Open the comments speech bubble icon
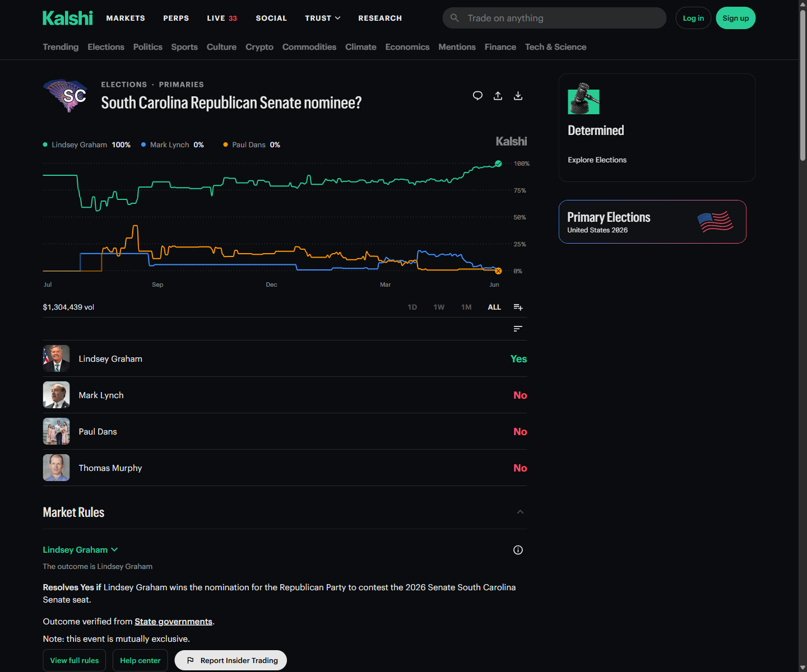This screenshot has width=807, height=672. click(x=477, y=96)
